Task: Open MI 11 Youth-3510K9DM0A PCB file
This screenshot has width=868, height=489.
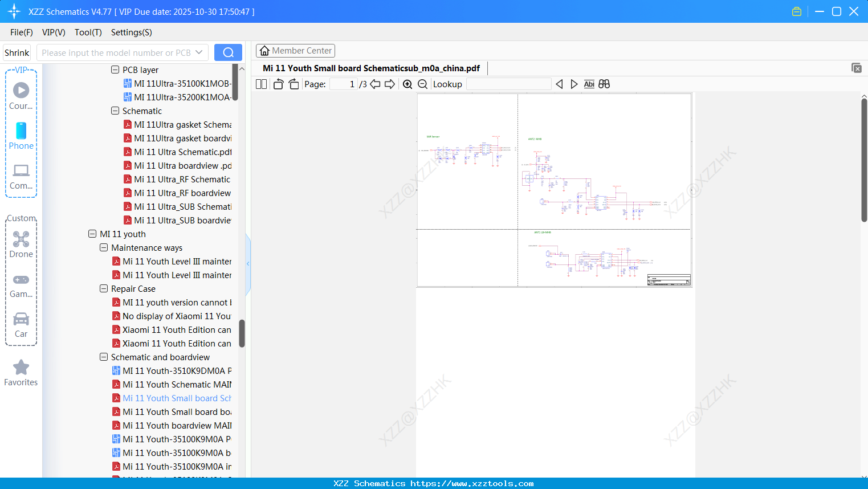Action: [x=172, y=371]
